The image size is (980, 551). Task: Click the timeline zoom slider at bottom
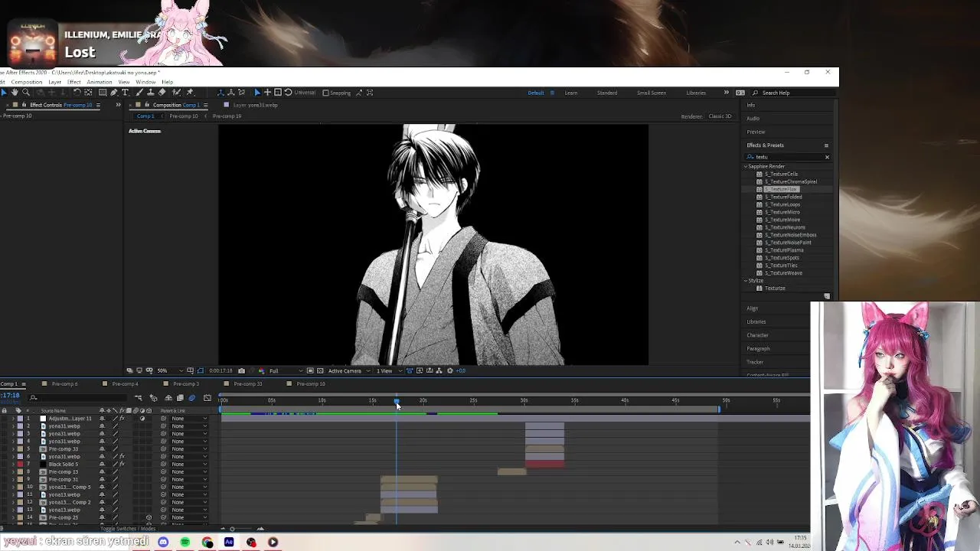pos(232,529)
